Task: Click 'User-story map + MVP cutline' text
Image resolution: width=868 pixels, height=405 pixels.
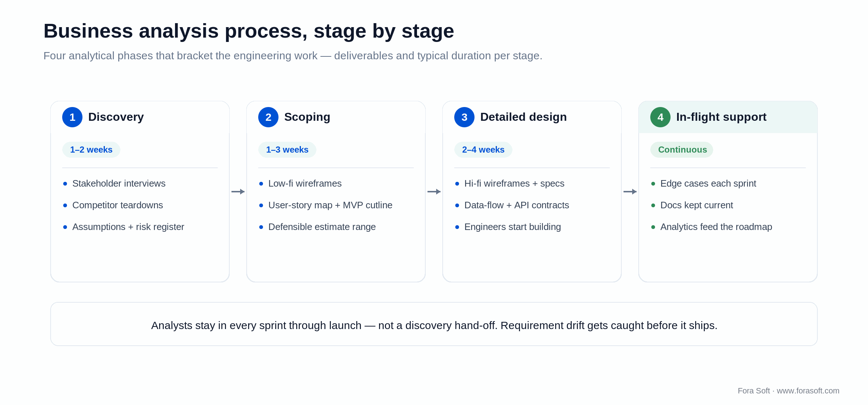Action: (330, 205)
